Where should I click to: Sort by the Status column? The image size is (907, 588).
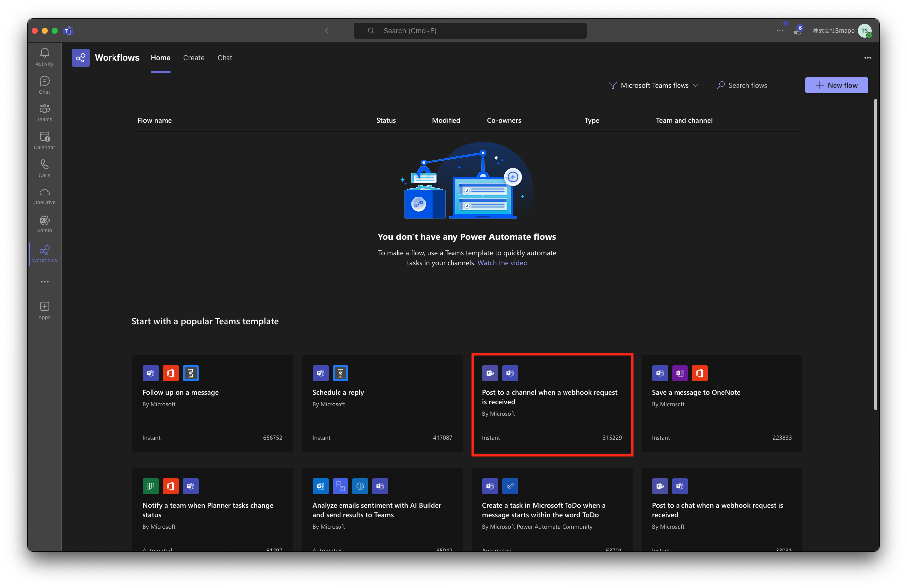coord(386,120)
